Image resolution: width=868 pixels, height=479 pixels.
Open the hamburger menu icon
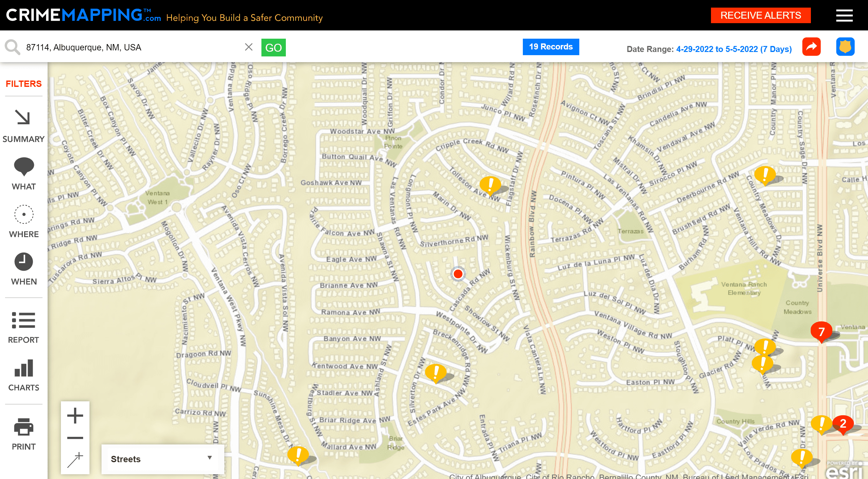(x=844, y=16)
